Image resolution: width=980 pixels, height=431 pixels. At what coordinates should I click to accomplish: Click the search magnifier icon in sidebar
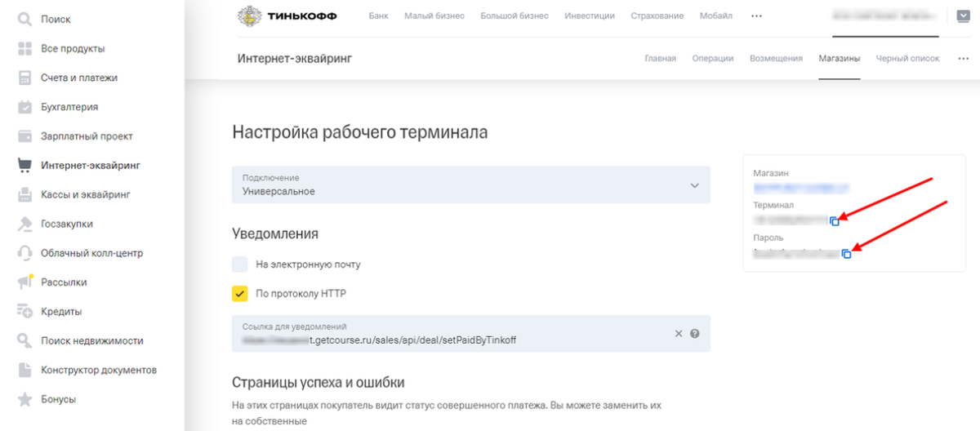click(x=24, y=19)
